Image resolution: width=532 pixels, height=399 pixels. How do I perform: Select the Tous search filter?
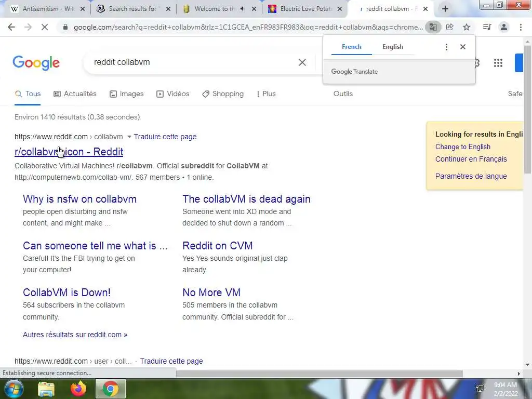[x=28, y=94]
